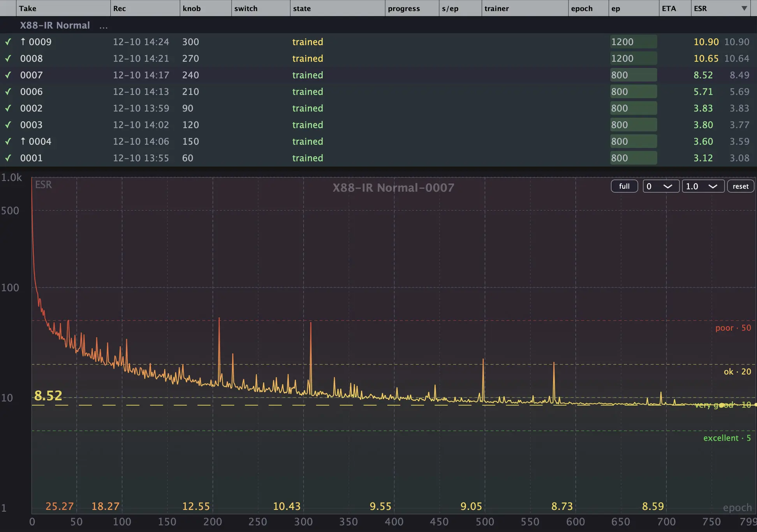Click the full button on the chart
757x532 pixels.
624,186
